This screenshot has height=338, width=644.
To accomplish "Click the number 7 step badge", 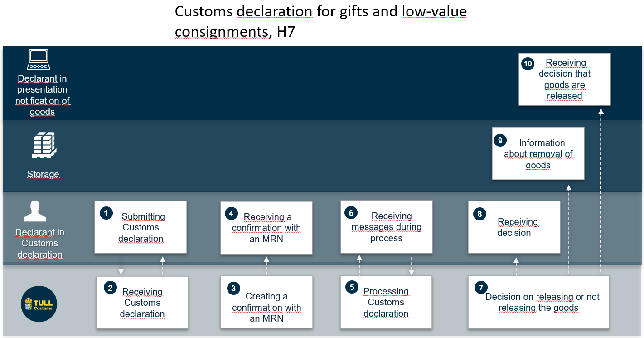I will 481,288.
